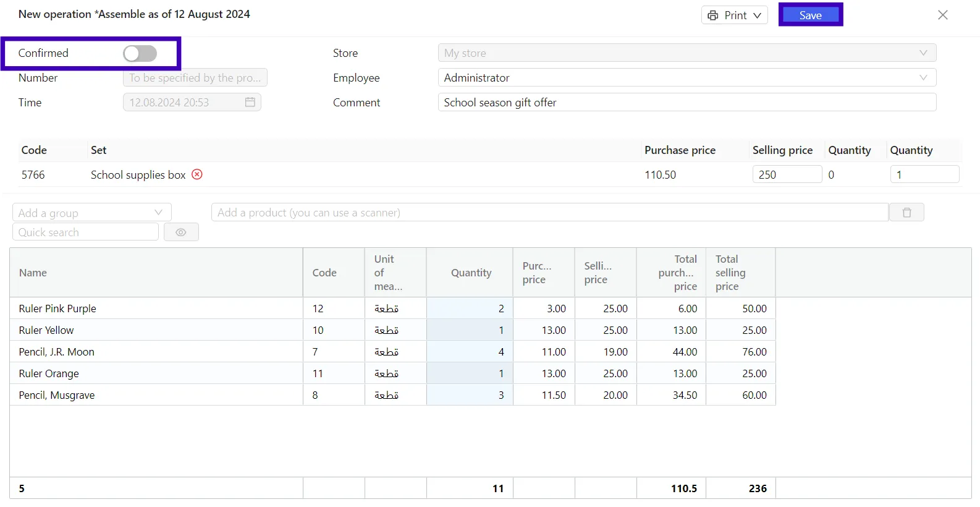Screen dimensions: 980x507
Task: Click the Unit of measure column header
Action: (395, 273)
